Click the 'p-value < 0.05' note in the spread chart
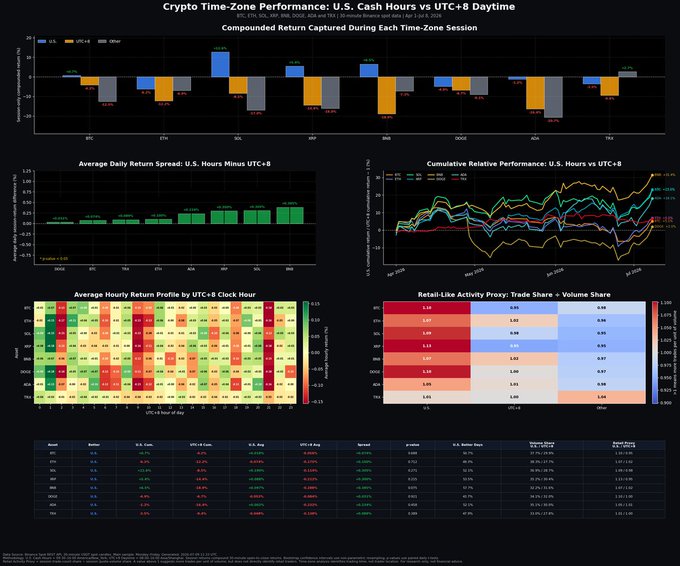 (54, 259)
